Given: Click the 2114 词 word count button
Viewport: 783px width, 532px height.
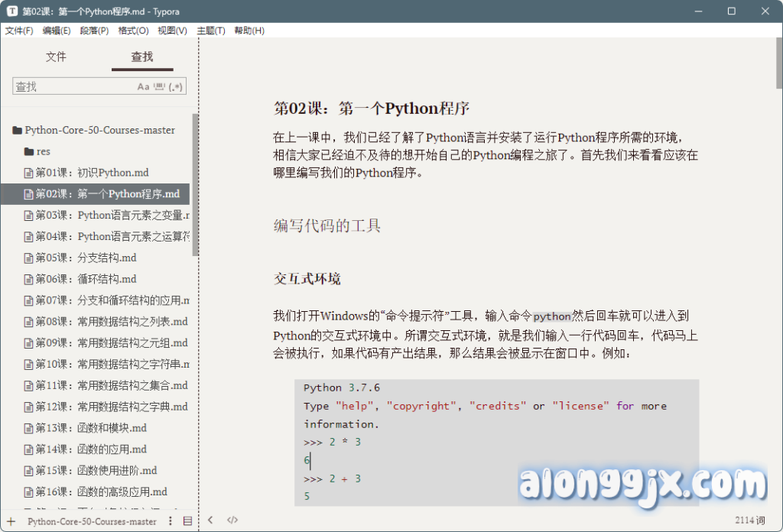Looking at the screenshot, I should pyautogui.click(x=749, y=521).
